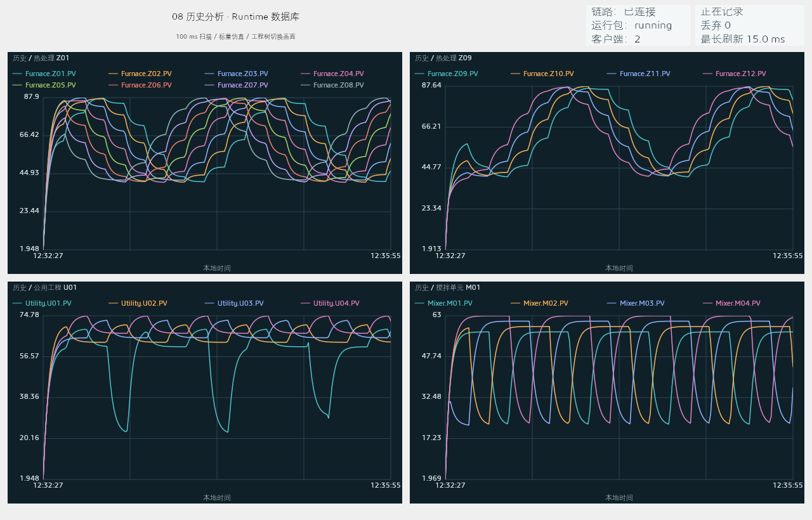
Task: Click the Mixer.M01.PV legend entry
Action: [443, 304]
